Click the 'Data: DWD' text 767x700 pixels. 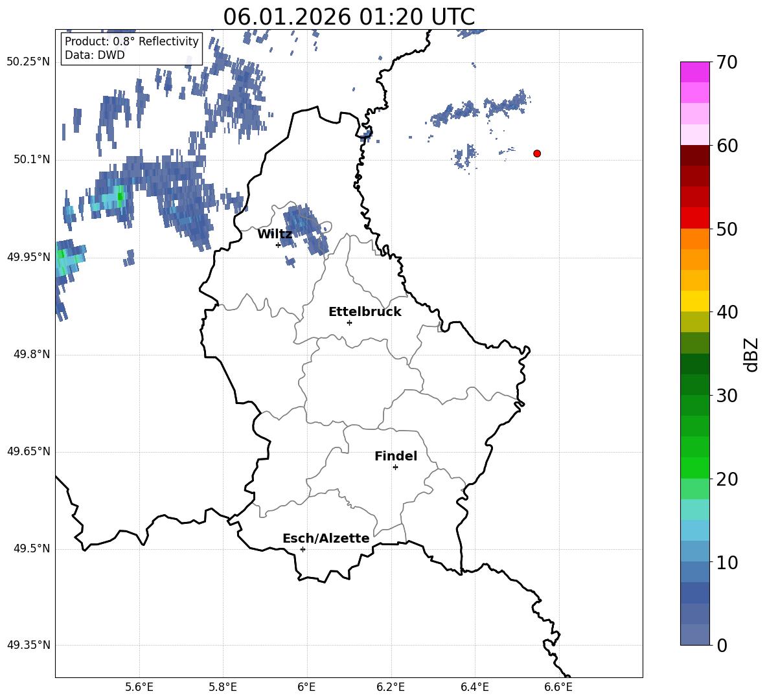[x=95, y=55]
